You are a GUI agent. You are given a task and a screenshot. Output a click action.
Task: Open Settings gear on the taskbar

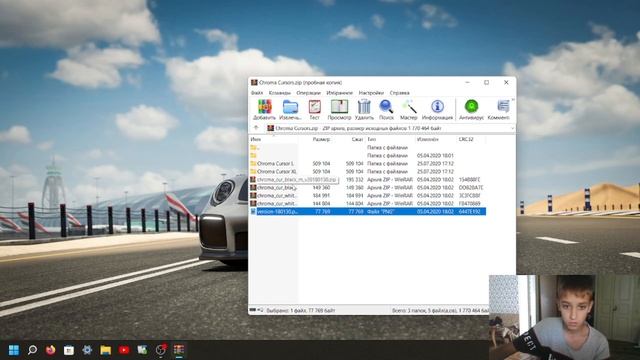pos(87,350)
